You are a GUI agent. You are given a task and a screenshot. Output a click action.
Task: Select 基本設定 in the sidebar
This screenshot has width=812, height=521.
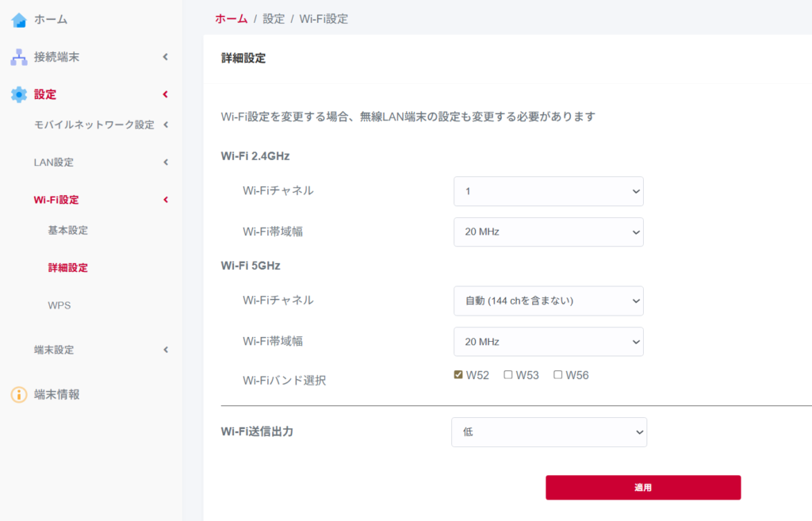pos(67,231)
